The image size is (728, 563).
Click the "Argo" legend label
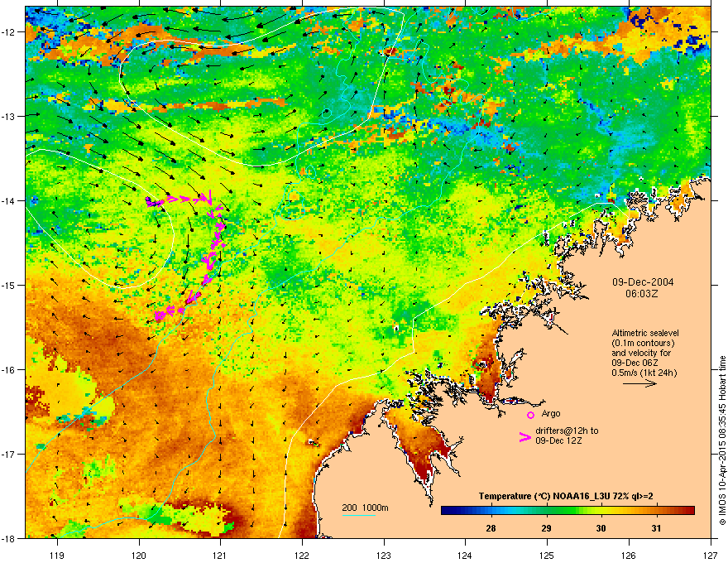click(x=551, y=413)
